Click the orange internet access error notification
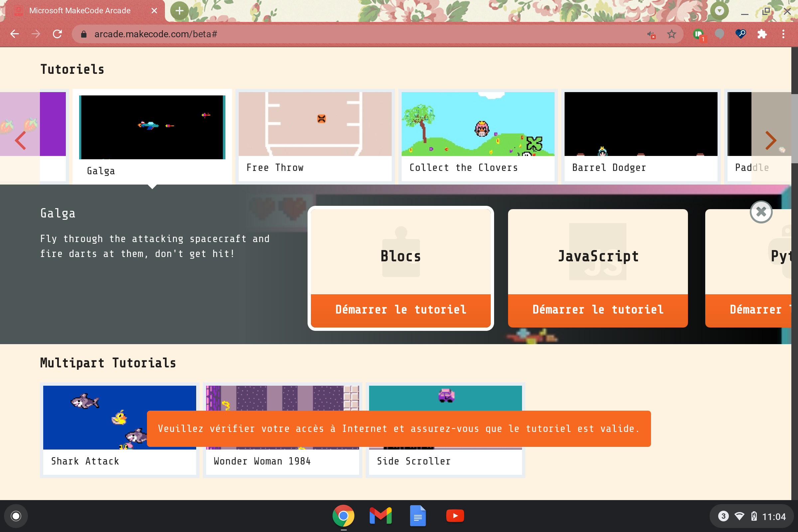 click(399, 429)
